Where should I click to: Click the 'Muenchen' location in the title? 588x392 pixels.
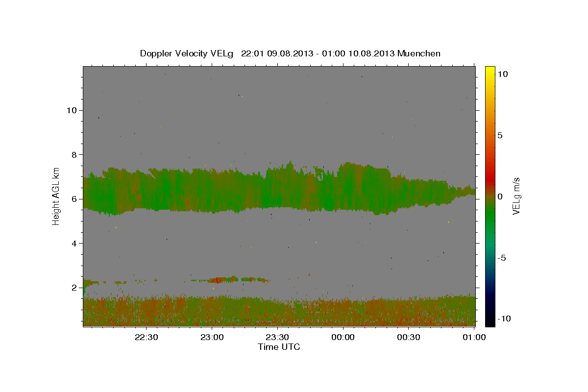[x=419, y=53]
